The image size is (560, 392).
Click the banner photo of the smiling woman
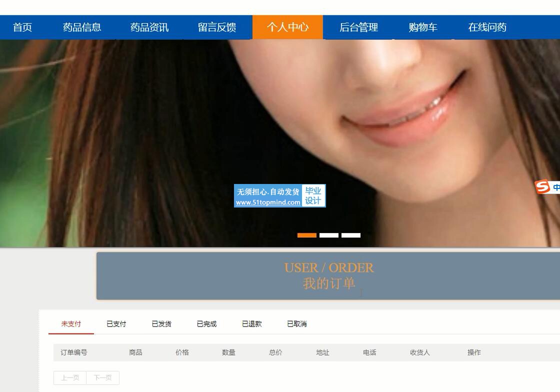(280, 143)
